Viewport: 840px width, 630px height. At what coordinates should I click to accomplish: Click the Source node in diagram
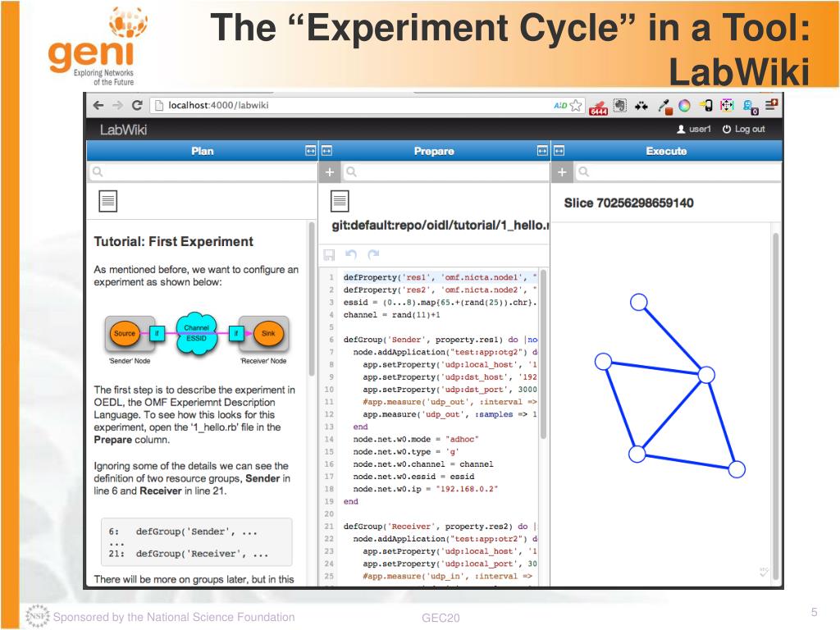(x=125, y=333)
